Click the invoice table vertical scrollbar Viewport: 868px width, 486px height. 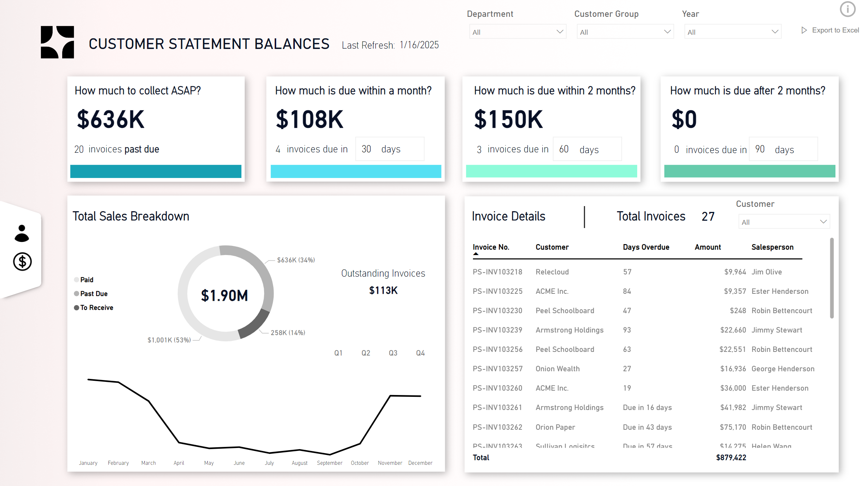[x=832, y=278]
